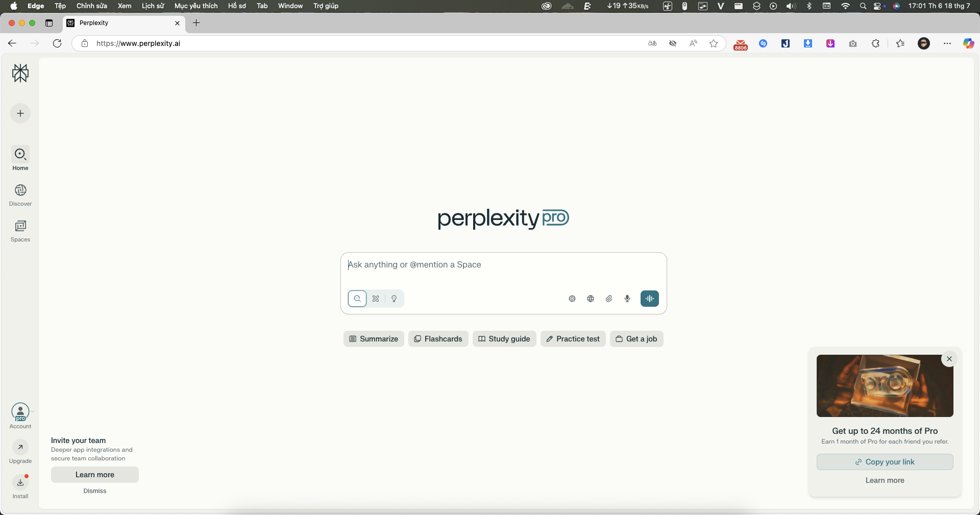Open the Home sidebar item
This screenshot has height=515, width=980.
coord(20,158)
